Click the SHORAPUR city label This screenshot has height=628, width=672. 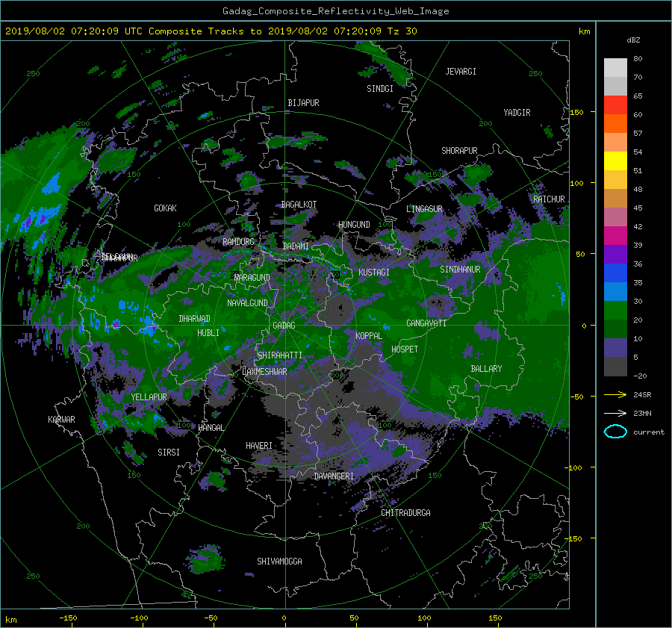coord(459,151)
